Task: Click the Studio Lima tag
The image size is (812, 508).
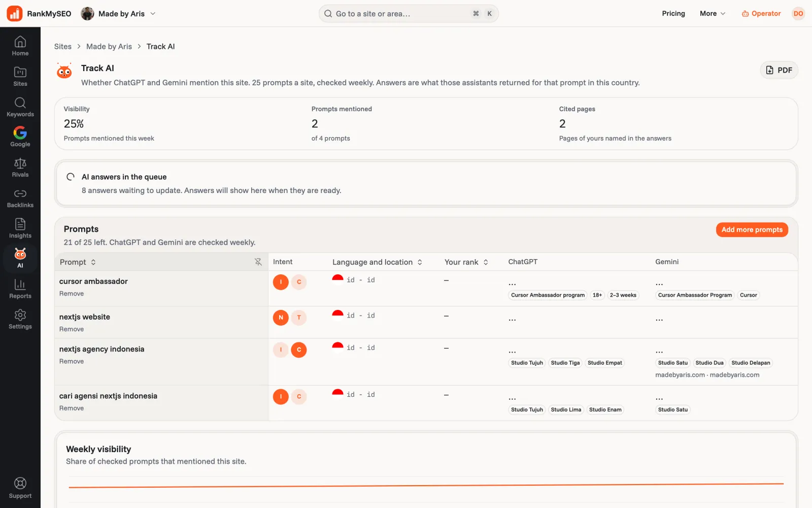Action: [x=566, y=409]
